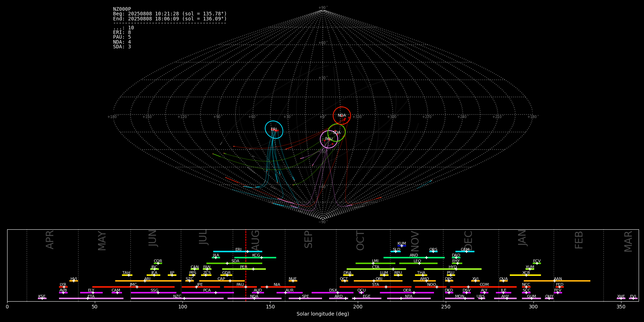Click the ORS shower bar in timeline
The height and width of the screenshot is (322, 644).
point(433,252)
